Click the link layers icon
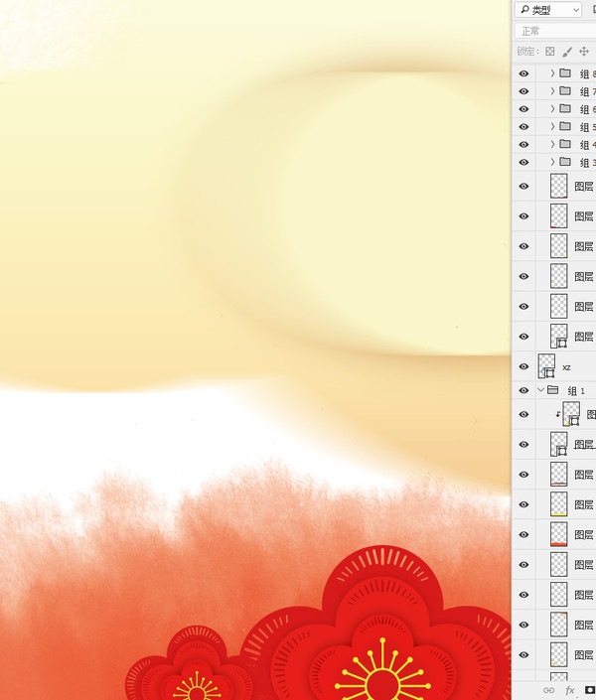 548,690
